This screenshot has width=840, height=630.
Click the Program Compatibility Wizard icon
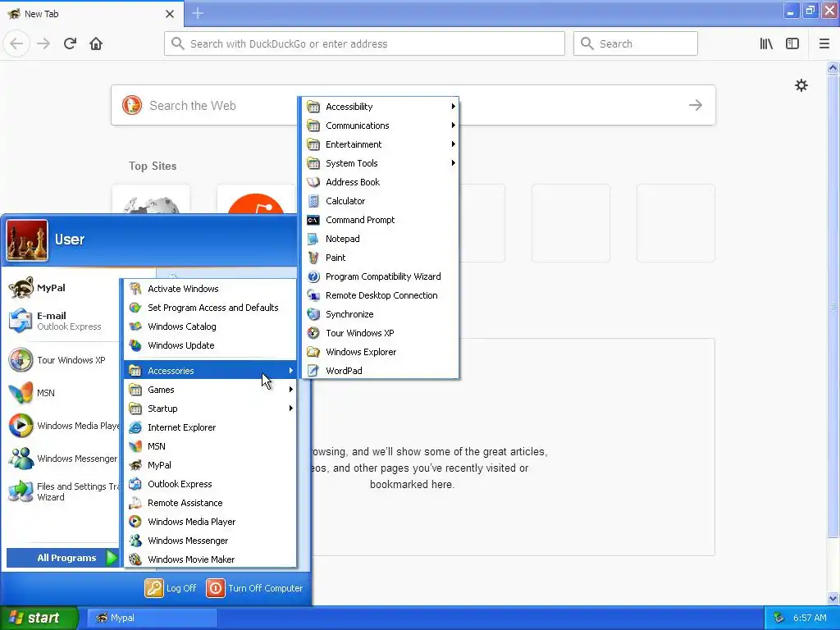[313, 276]
